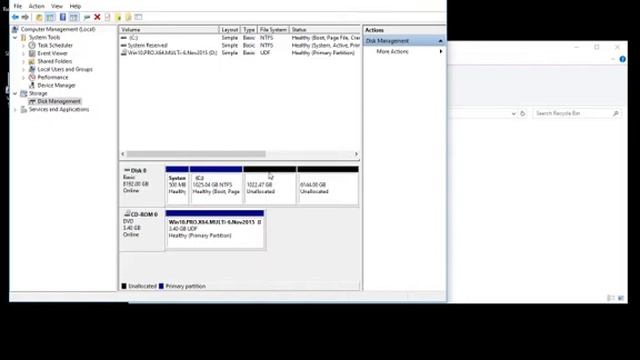640x360 pixels.
Task: Collapse the Storage tree node
Action: point(15,93)
